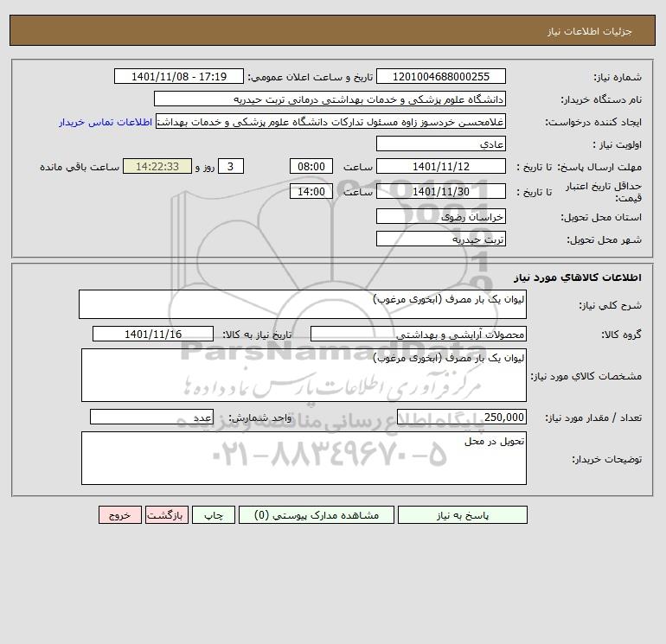Click the اولویت نیاز label
The height and width of the screenshot is (644, 666).
[618, 144]
